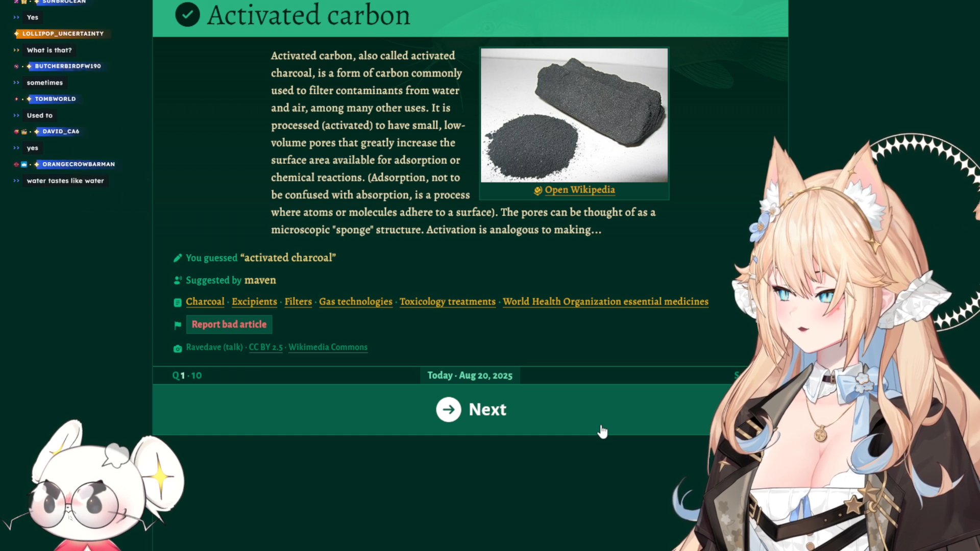Click the activated carbon photo thumbnail
This screenshot has width=980, height=551.
574,115
